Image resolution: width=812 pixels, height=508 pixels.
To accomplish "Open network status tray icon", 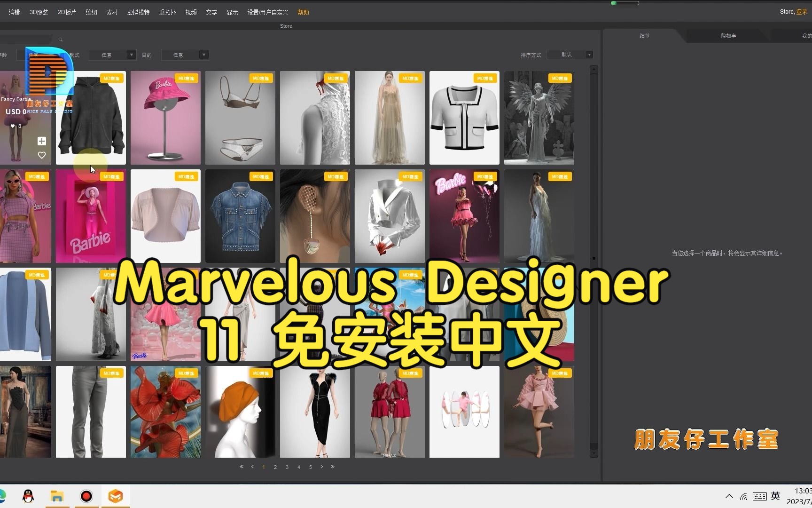I will tap(744, 496).
